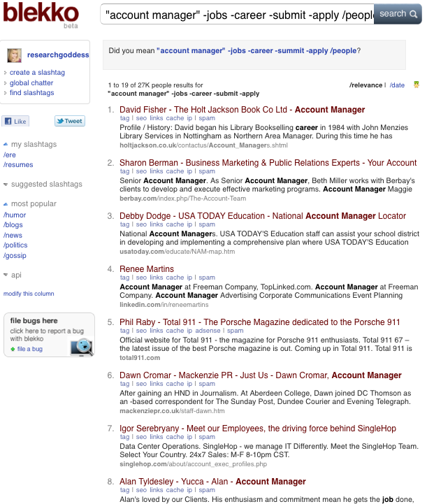427x504 pixels.
Task: Open the Renee Martins result
Action: 147,268
